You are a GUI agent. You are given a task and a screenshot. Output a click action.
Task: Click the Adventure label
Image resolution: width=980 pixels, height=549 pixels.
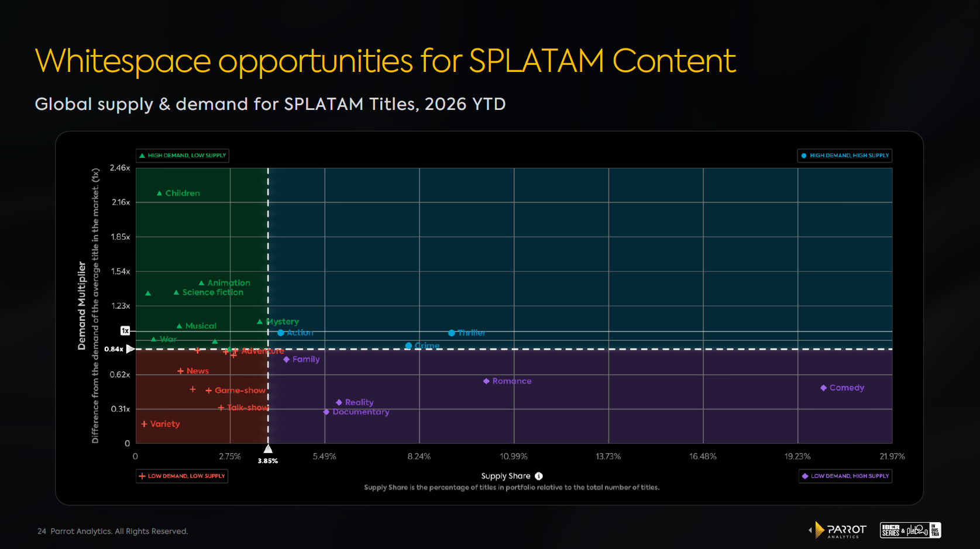tap(263, 351)
